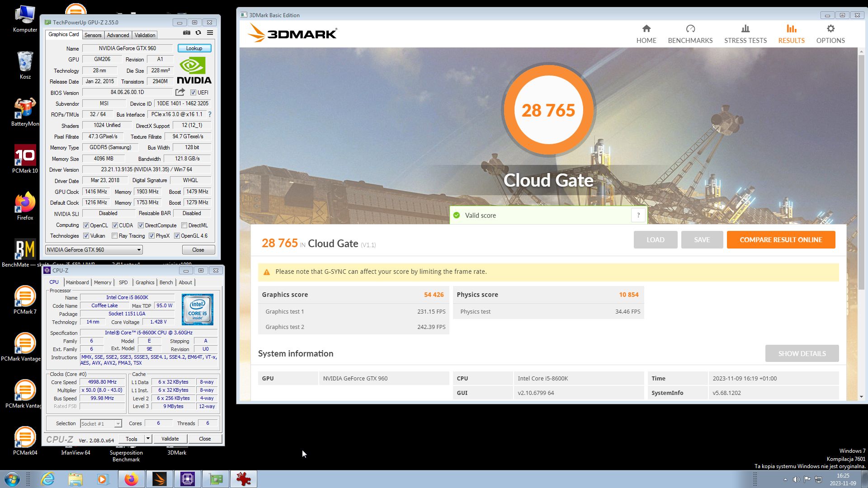This screenshot has width=868, height=488.
Task: Click the volume icon in system tray
Action: pos(796,479)
